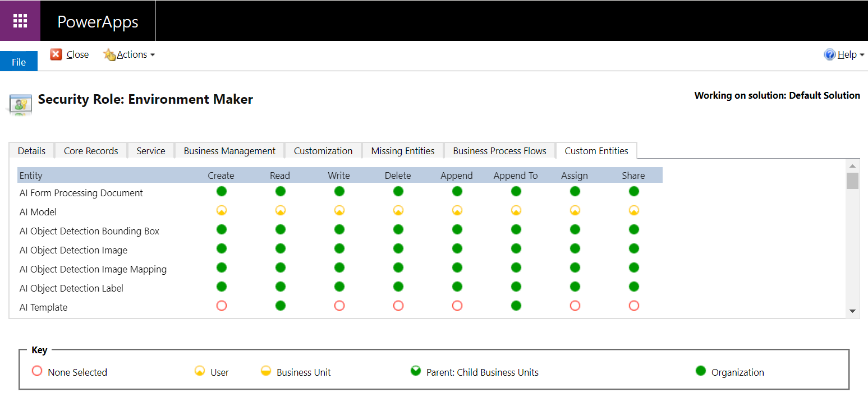Open the File menu

[x=19, y=62]
